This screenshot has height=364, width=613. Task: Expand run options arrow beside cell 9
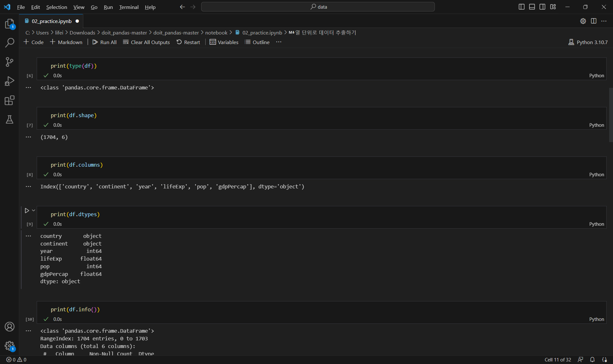(x=34, y=210)
